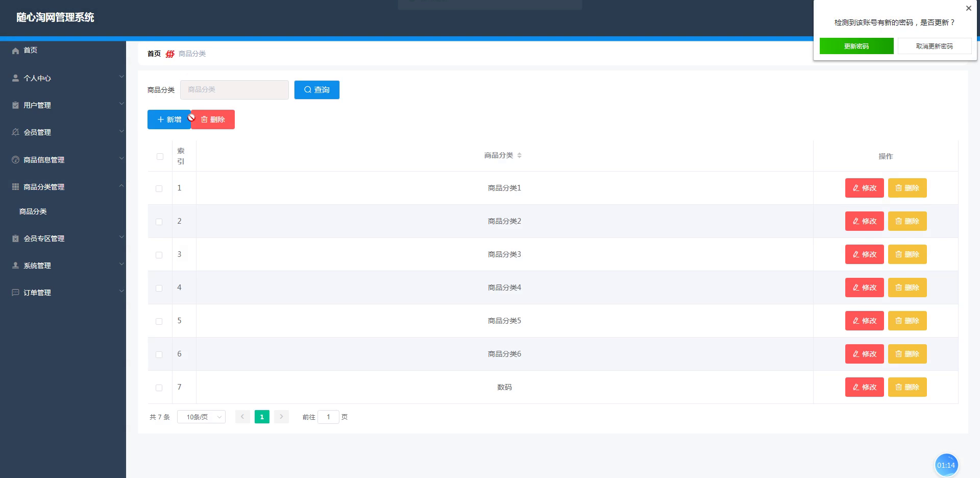
Task: Click 删除 for 商品分类1
Action: click(x=907, y=188)
